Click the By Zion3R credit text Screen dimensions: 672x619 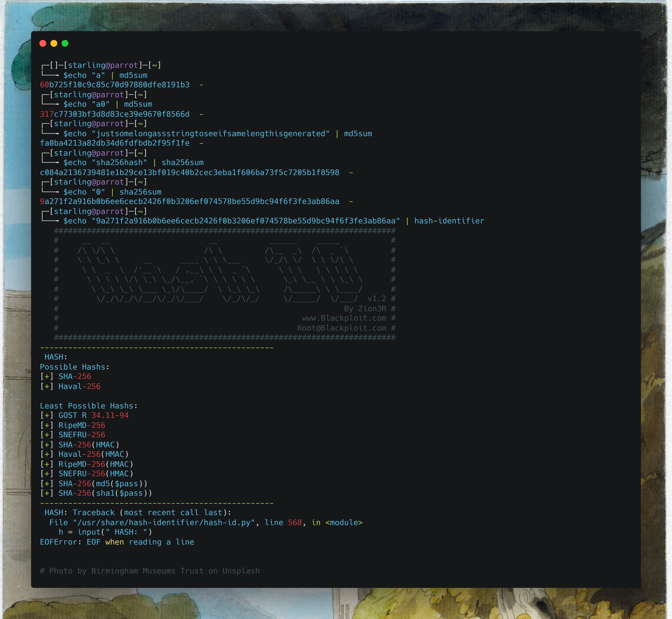(x=365, y=309)
